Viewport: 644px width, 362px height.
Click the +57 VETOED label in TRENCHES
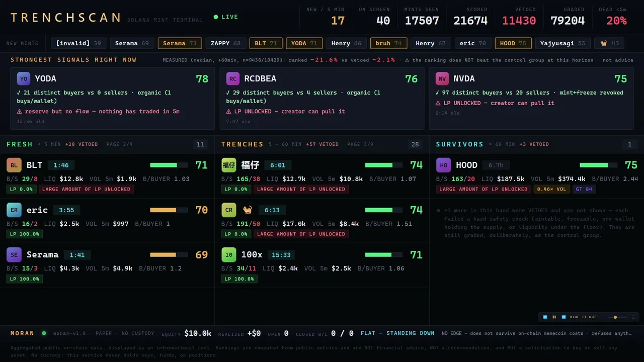click(x=322, y=144)
